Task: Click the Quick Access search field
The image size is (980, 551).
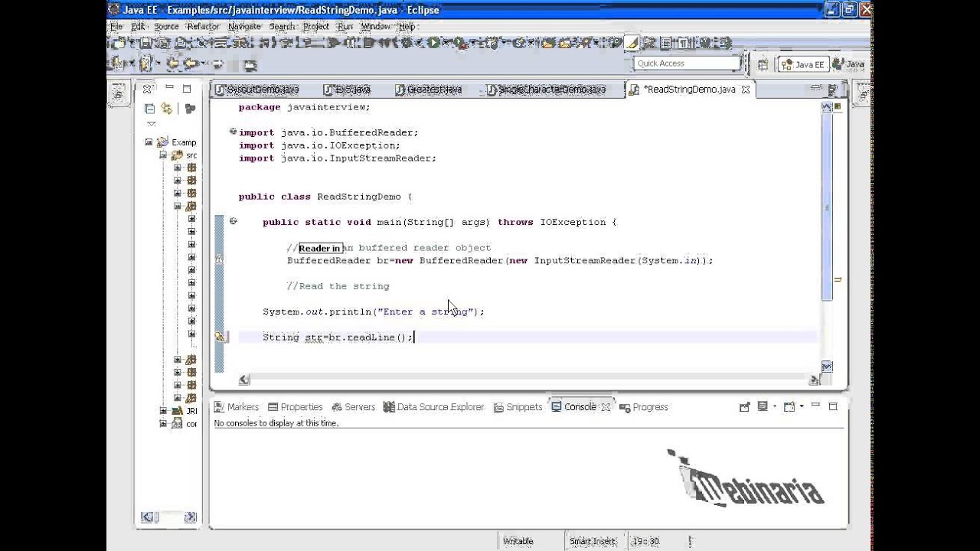Action: click(x=687, y=64)
